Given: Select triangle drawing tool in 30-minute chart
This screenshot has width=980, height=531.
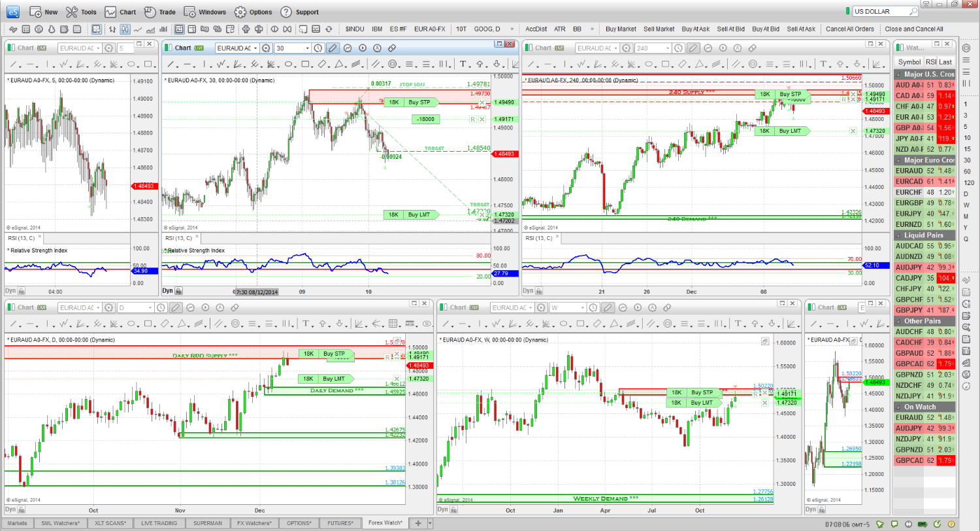Looking at the screenshot, I should pyautogui.click(x=339, y=63).
